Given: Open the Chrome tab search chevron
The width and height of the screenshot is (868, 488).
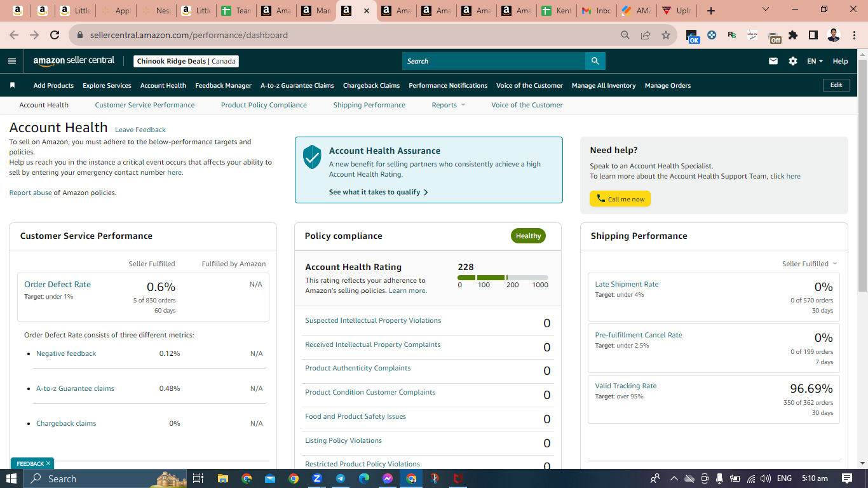Looking at the screenshot, I should coord(766,10).
